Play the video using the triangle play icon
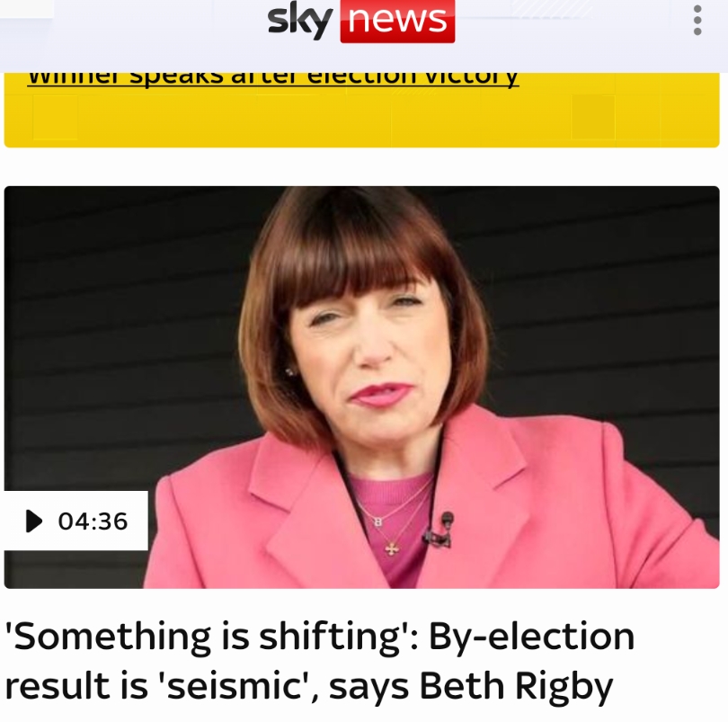Image resolution: width=728 pixels, height=722 pixels. point(33,521)
